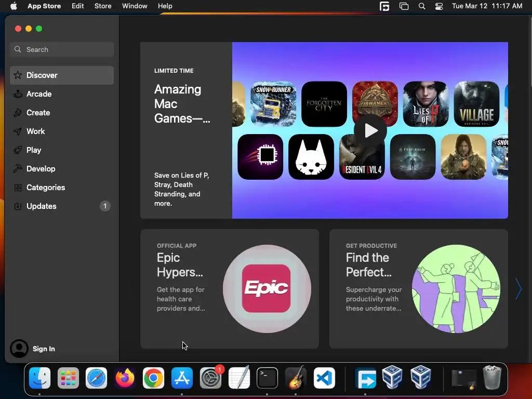Open Updates in the sidebar

(x=62, y=206)
